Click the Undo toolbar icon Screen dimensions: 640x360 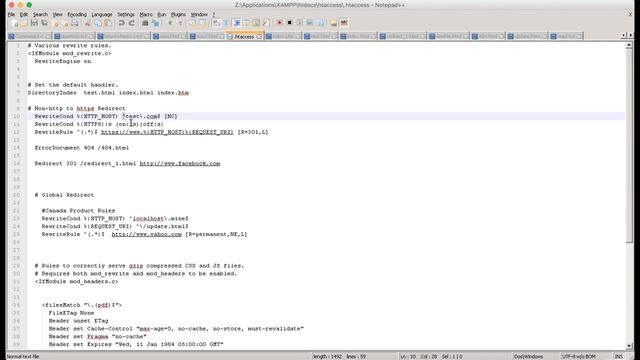[x=121, y=23]
